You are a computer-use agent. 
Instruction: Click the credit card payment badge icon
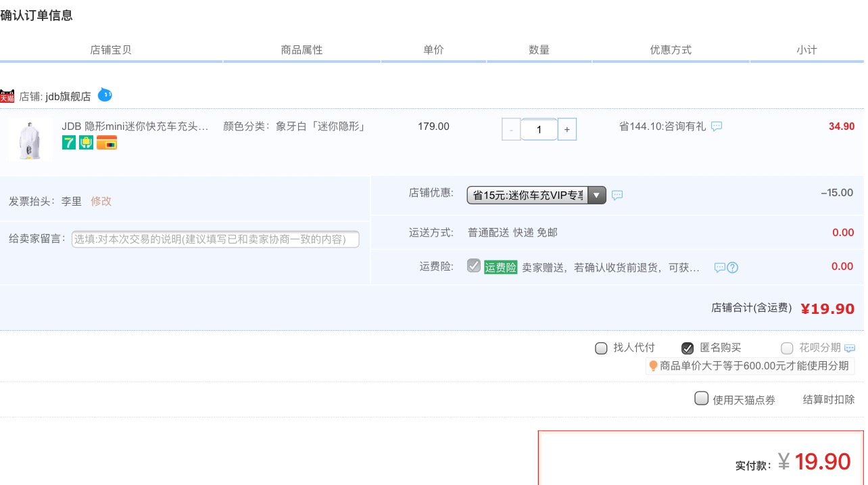(x=107, y=143)
